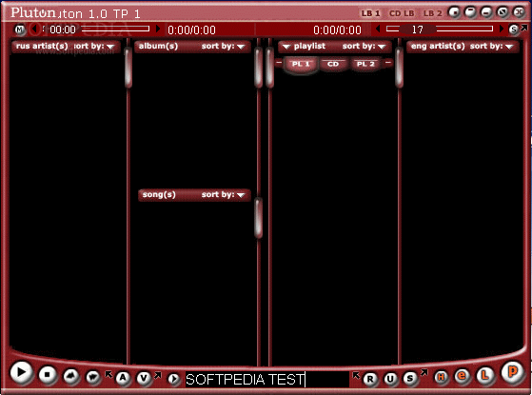Increase volume with right arrow near 17
This screenshot has height=395, width=532.
point(502,29)
